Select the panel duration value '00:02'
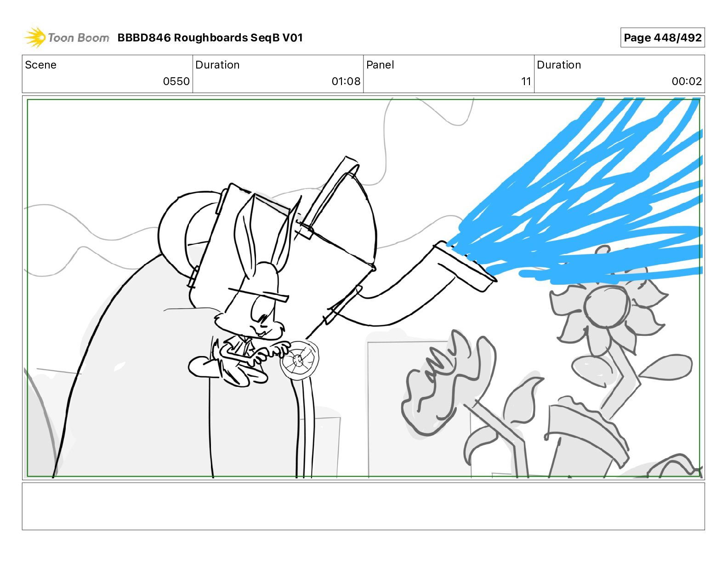The width and height of the screenshot is (728, 563). 687,81
